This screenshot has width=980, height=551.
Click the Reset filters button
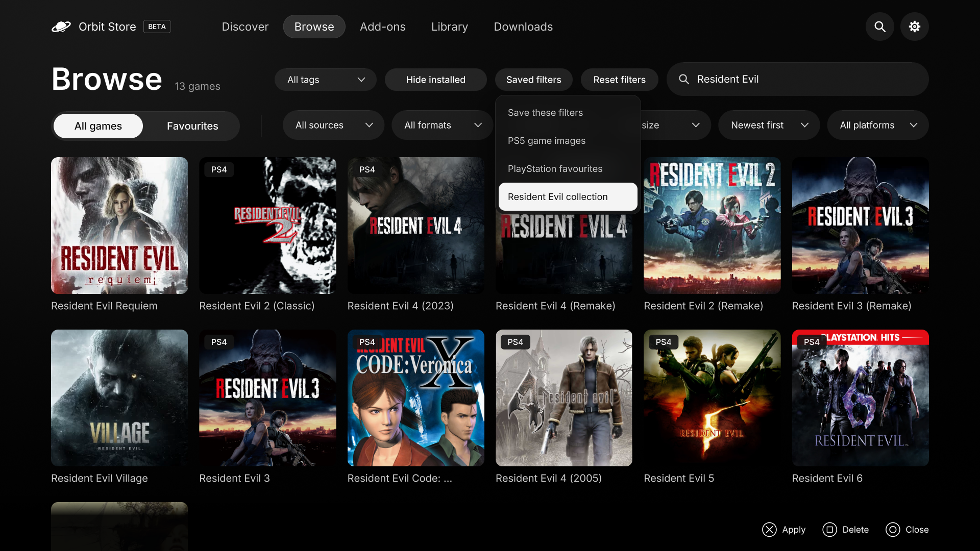tap(619, 80)
